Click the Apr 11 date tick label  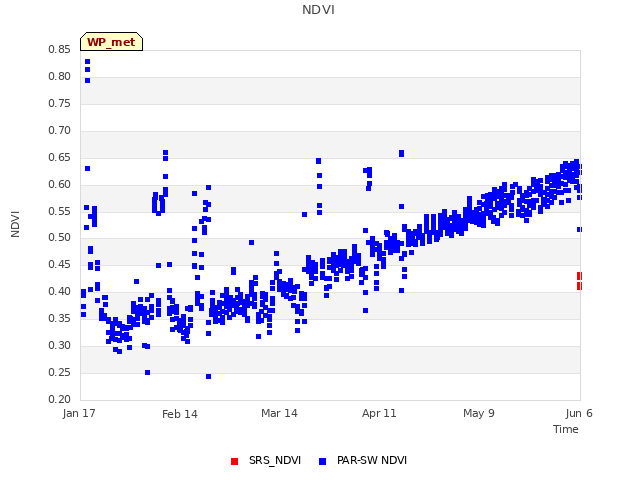[379, 413]
